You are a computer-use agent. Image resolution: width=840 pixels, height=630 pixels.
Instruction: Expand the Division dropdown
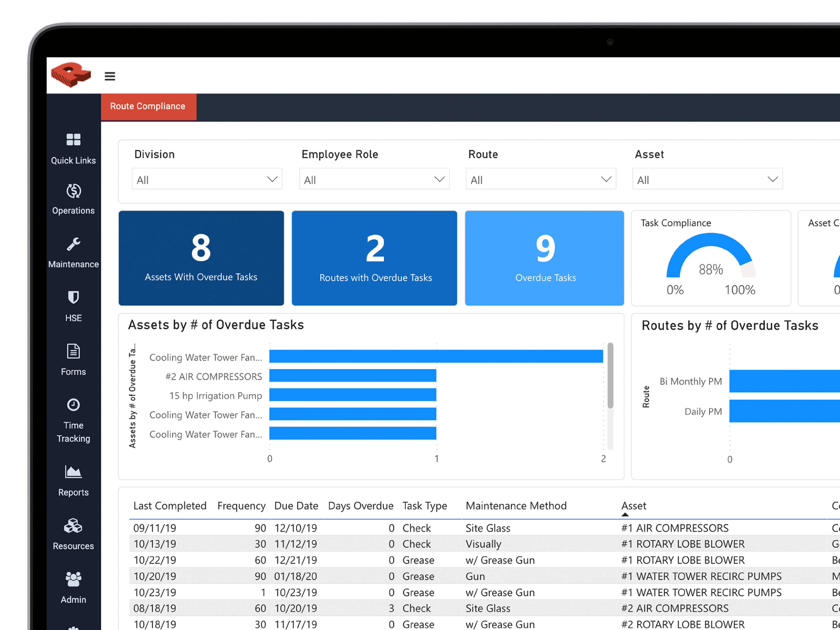207,179
